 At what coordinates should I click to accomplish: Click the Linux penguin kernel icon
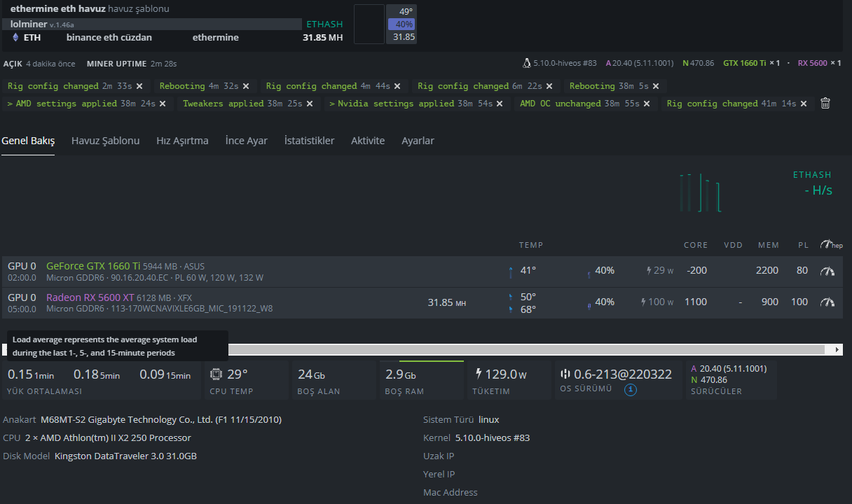click(527, 63)
